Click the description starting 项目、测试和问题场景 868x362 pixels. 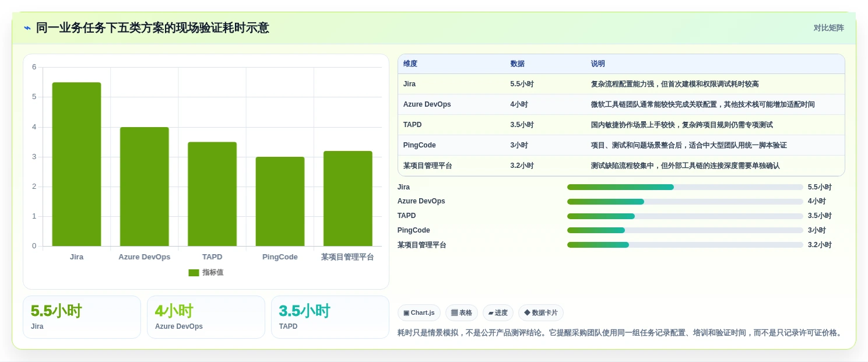(x=689, y=145)
